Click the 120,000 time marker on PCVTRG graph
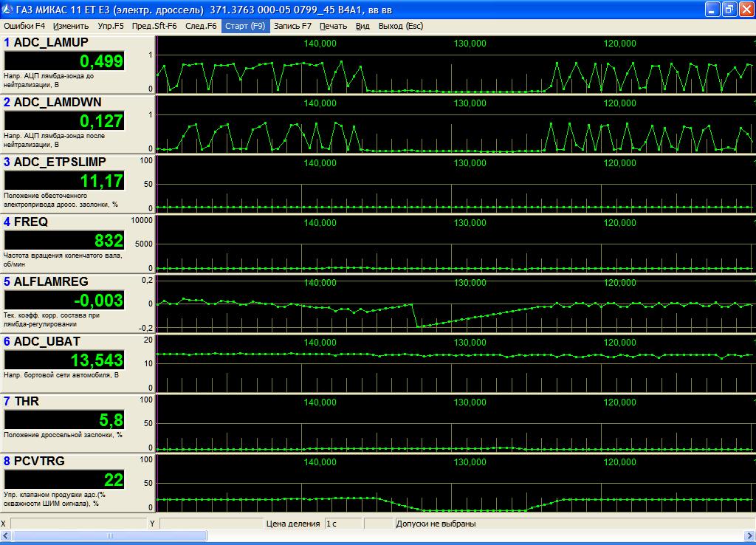 point(620,462)
